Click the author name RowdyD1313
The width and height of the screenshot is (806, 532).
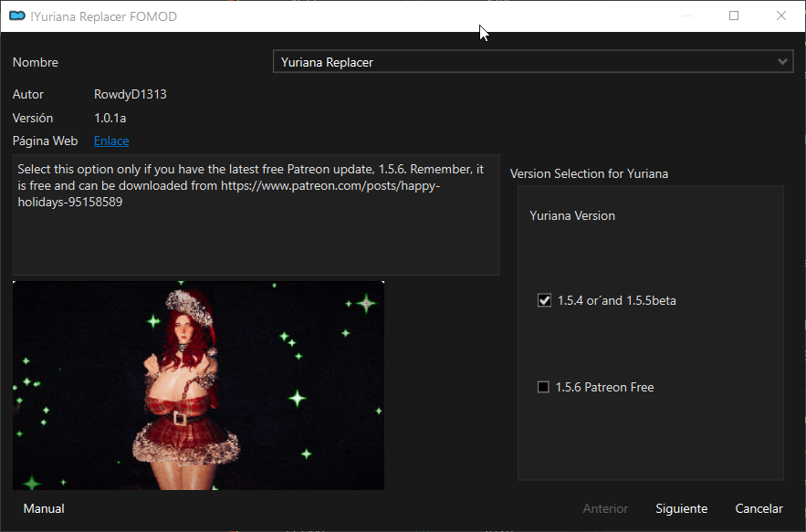pos(130,94)
